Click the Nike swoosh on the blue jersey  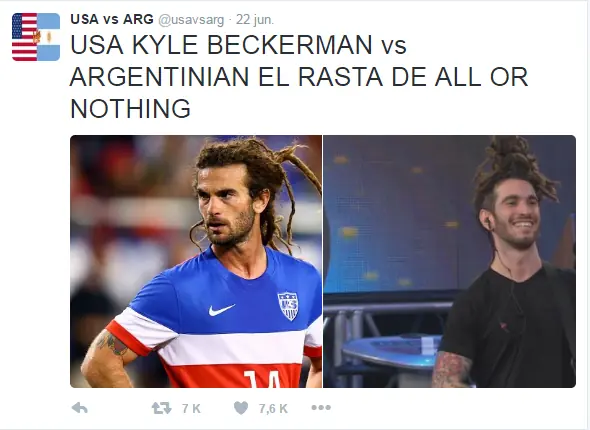[x=222, y=310]
